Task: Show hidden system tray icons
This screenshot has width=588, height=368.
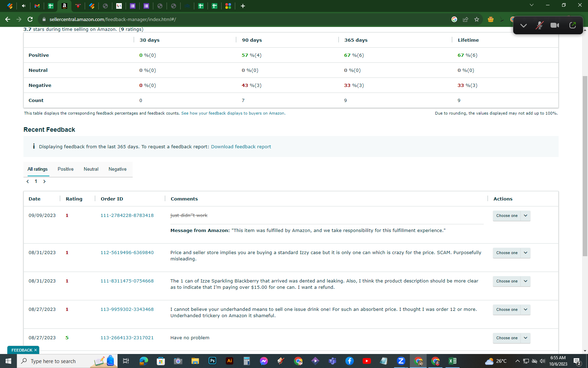Action: pyautogui.click(x=517, y=361)
